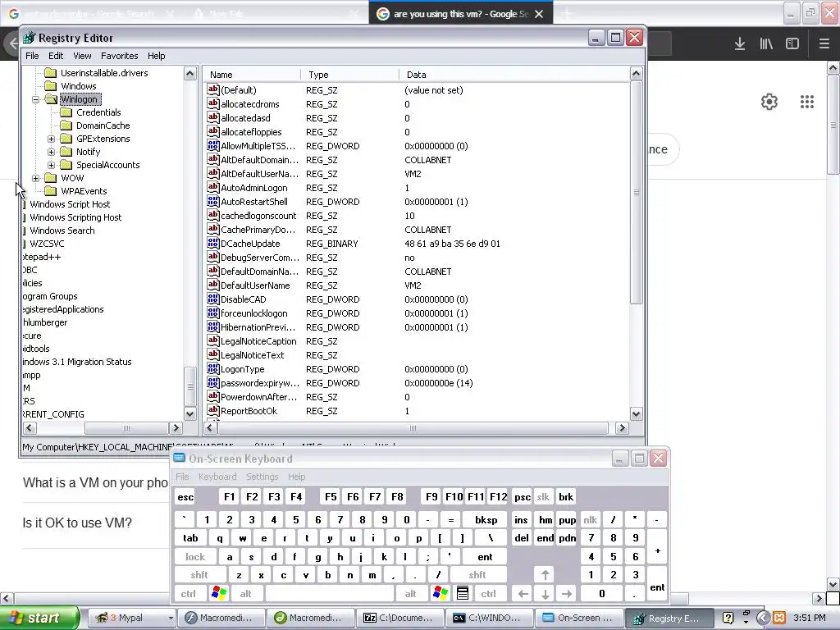This screenshot has height=630, width=840.
Task: Select Windows Script Host tree key
Action: pyautogui.click(x=70, y=204)
